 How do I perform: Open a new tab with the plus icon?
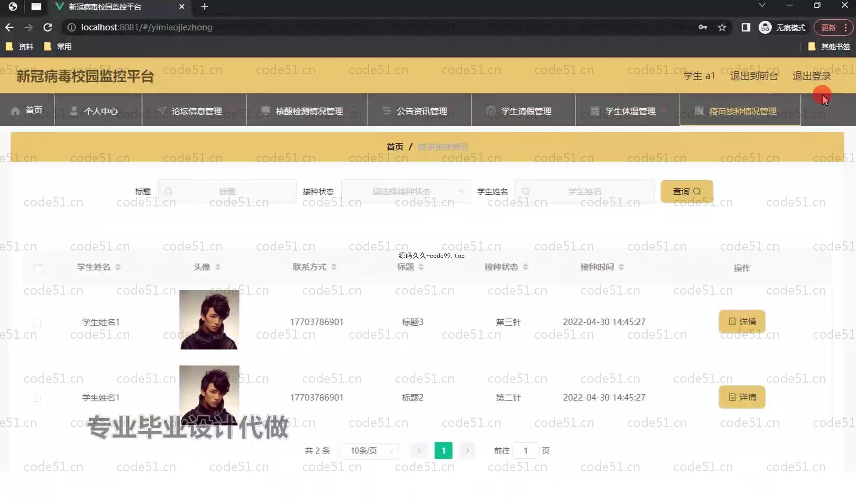click(x=205, y=7)
